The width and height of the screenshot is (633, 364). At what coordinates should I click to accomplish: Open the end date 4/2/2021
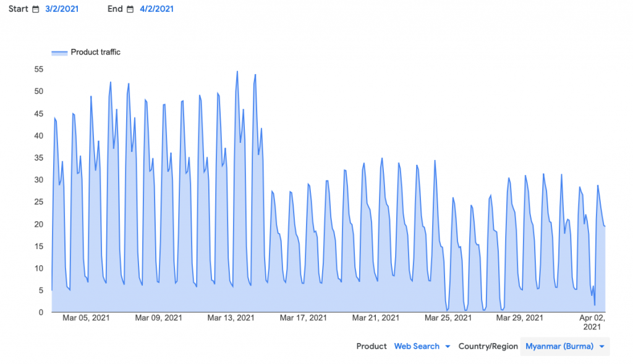tap(156, 9)
